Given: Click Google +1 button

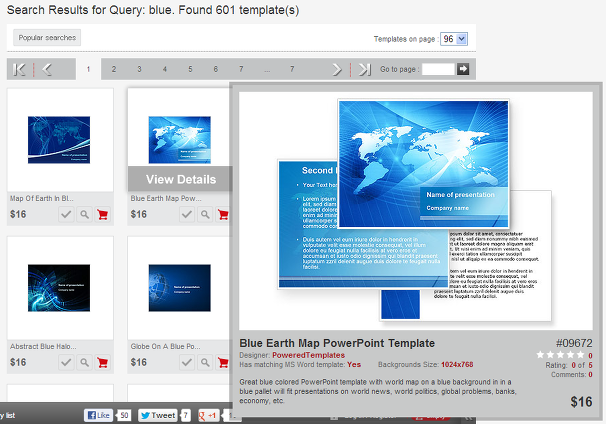Looking at the screenshot, I should click(x=208, y=415).
